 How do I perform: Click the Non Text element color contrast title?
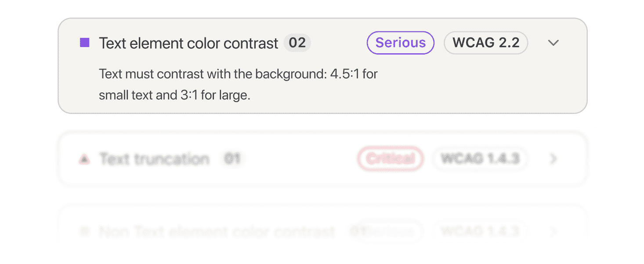(x=217, y=231)
